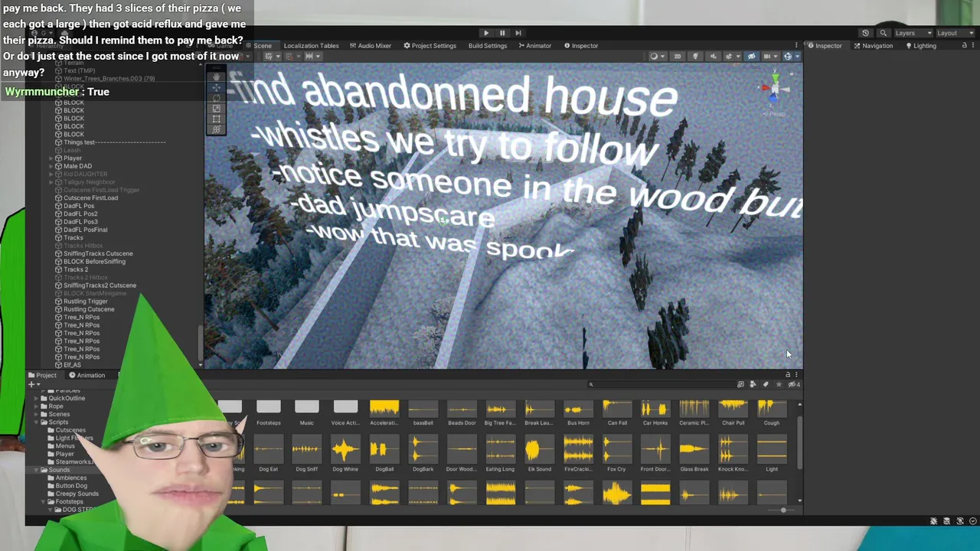The height and width of the screenshot is (551, 980).
Task: Open the Layout dropdown
Action: (x=956, y=33)
